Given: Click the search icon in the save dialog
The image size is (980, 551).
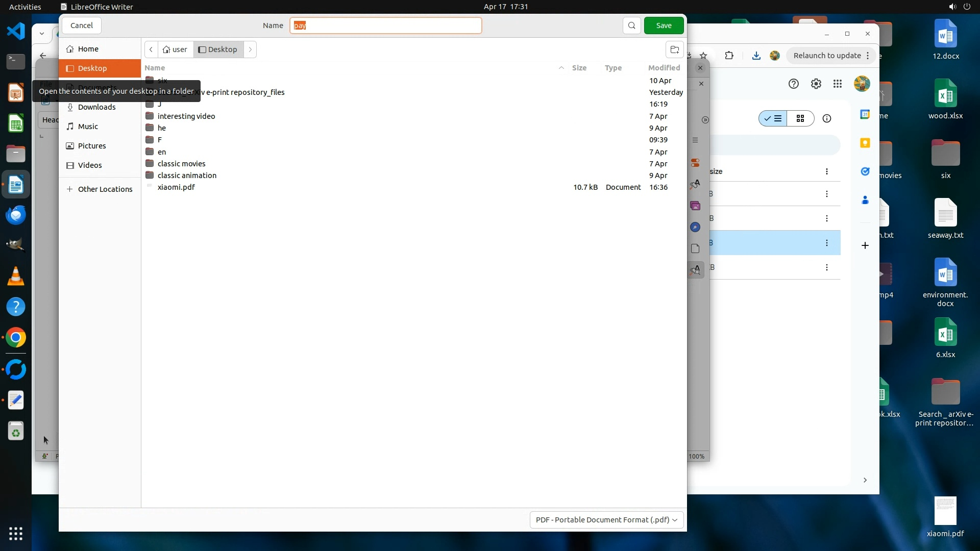Looking at the screenshot, I should tap(631, 26).
